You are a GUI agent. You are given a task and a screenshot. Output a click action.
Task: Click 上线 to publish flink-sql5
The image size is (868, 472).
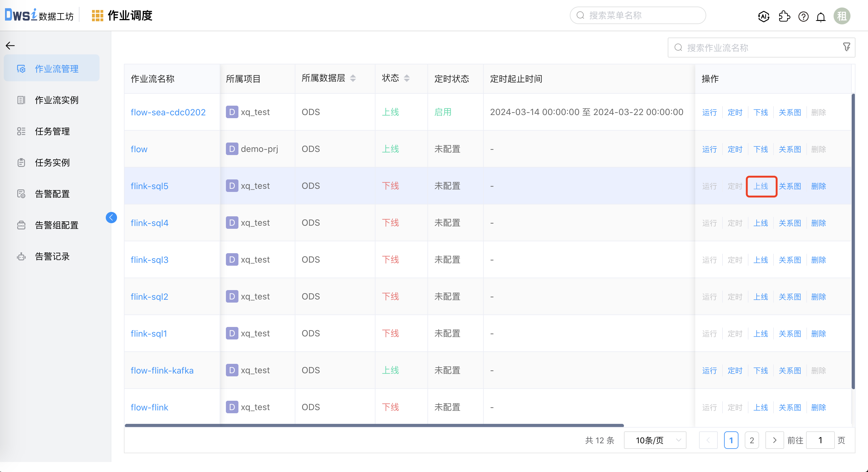coord(761,186)
